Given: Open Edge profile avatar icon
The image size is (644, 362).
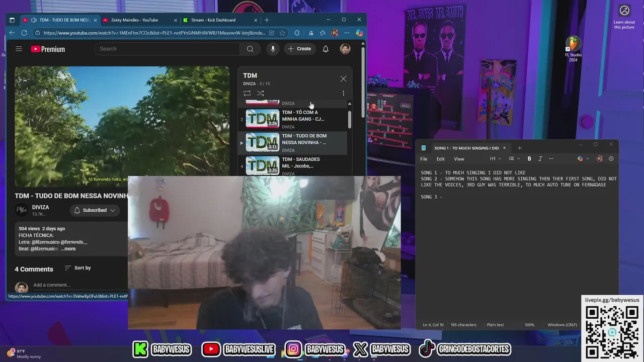Looking at the screenshot, I should click(x=335, y=33).
